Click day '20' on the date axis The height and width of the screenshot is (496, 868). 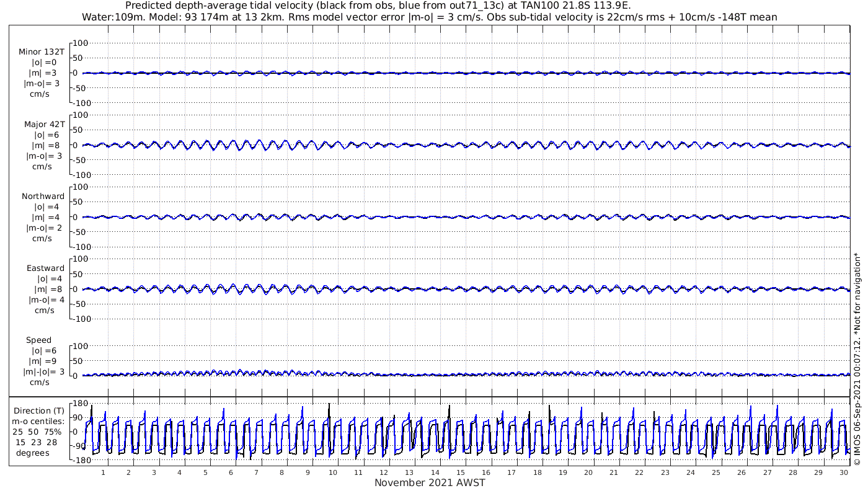coord(588,473)
